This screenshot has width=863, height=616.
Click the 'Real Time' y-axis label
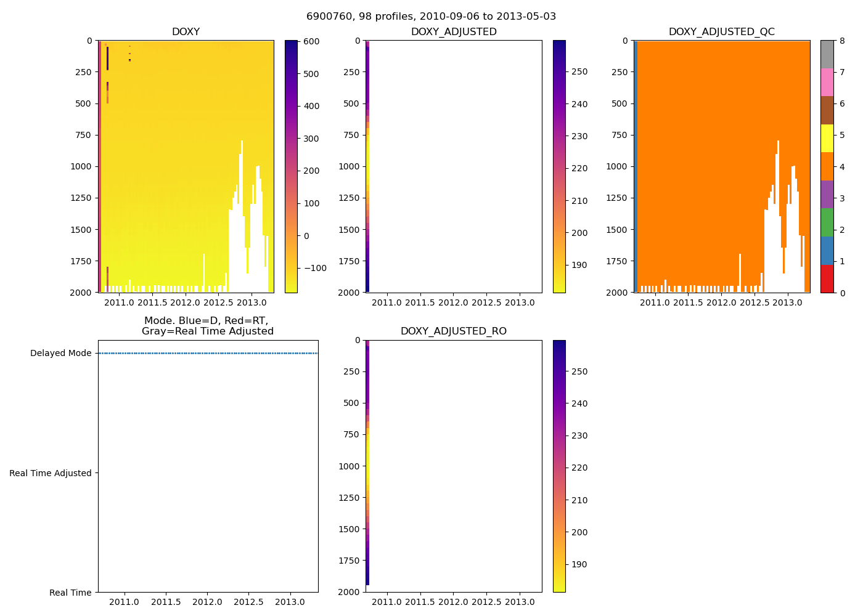(70, 593)
